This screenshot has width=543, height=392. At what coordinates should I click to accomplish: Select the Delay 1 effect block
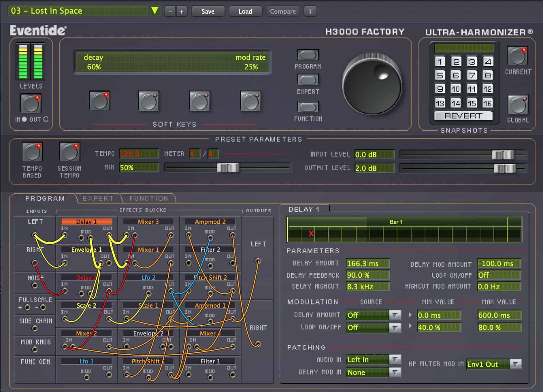point(86,222)
